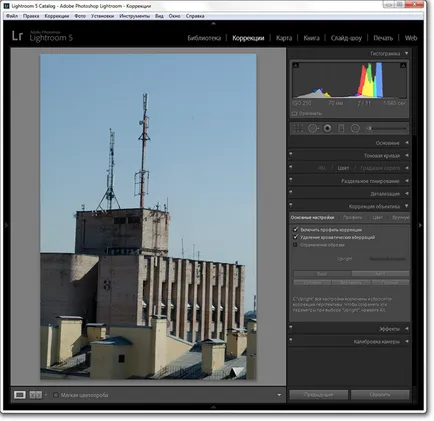Toggle the Калибровка камеры panel switch

(291, 340)
